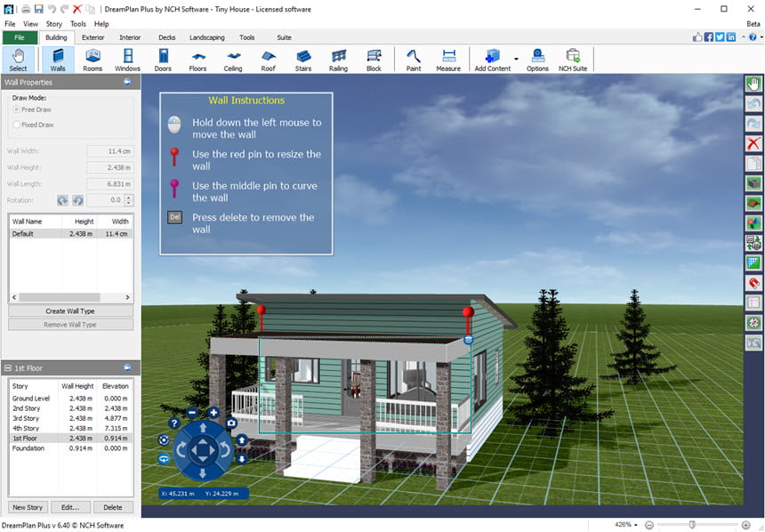Image resolution: width=765 pixels, height=532 pixels.
Task: Switch to the Exterior tab
Action: [x=93, y=37]
